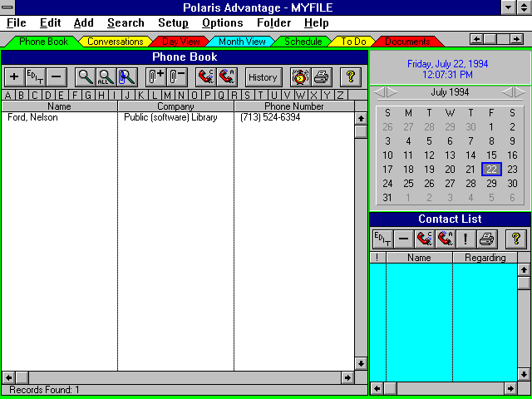Screen dimensions: 532x399
Task: Filter by letter M in alphabet index
Action: tap(167, 95)
